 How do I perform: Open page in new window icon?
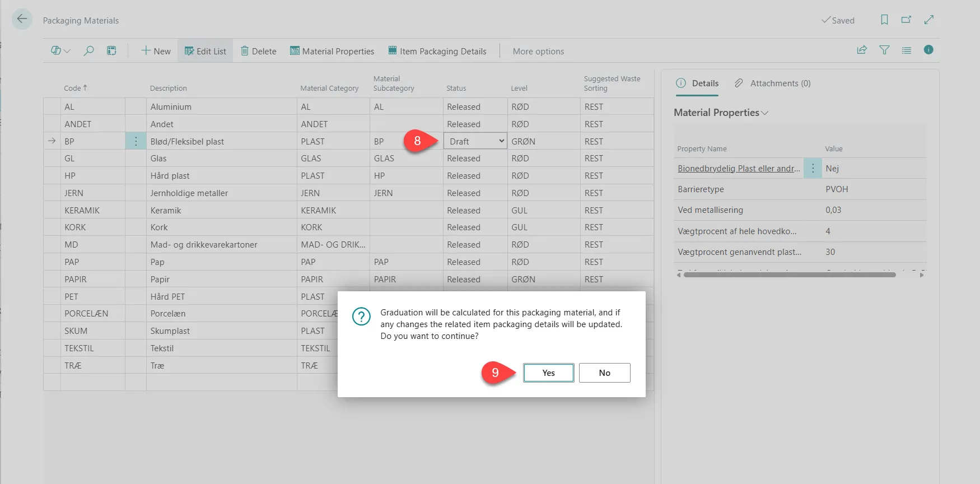click(906, 20)
